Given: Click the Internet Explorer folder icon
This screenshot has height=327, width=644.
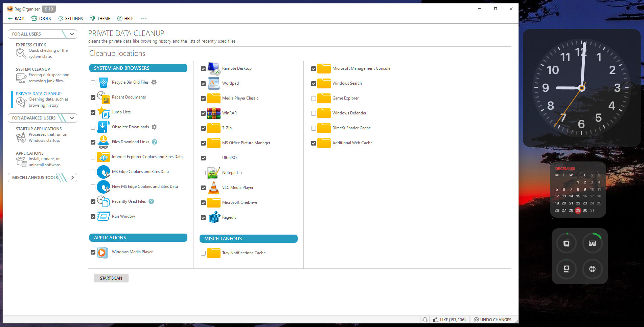Looking at the screenshot, I should click(103, 157).
